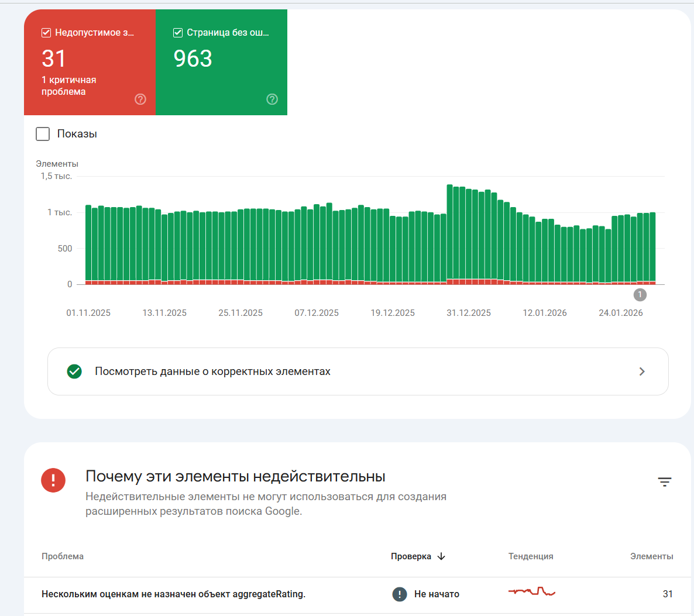
Task: Select the green card showing 963 valid pages
Action: 221,63
